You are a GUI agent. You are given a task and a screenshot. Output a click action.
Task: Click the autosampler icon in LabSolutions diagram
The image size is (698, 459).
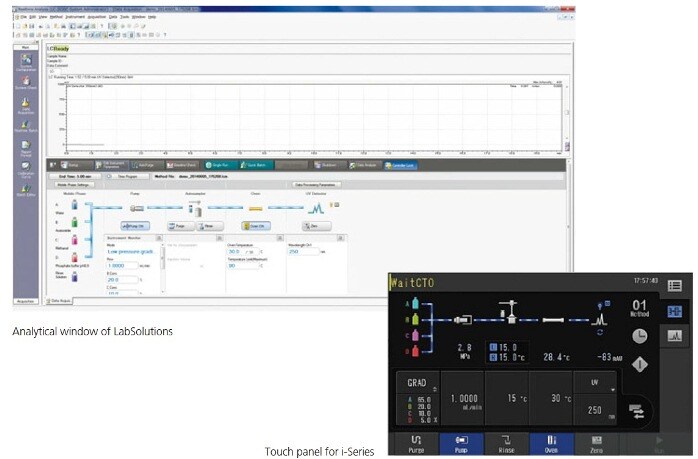click(195, 207)
